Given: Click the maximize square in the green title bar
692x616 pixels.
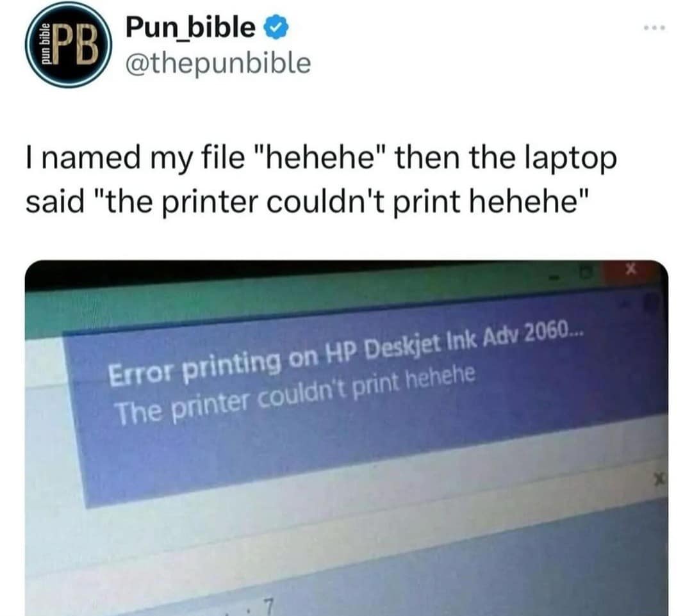Looking at the screenshot, I should tap(586, 274).
